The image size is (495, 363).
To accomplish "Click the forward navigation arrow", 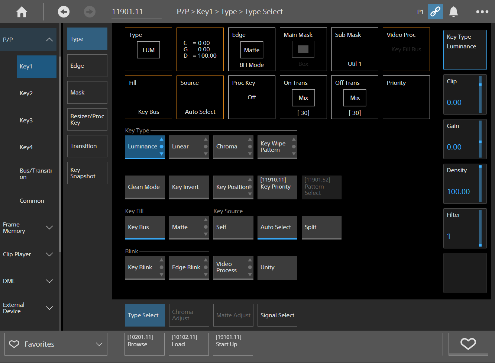I will pyautogui.click(x=89, y=12).
